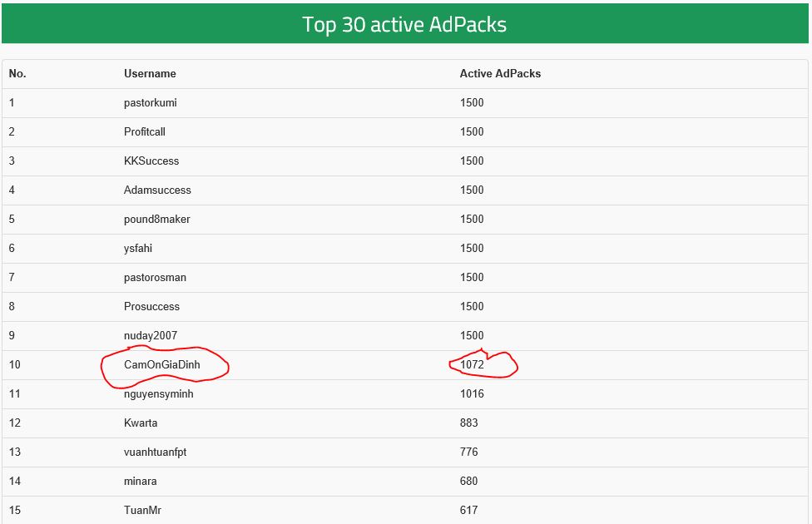This screenshot has width=812, height=524.
Task: Click the circled CamOnGiaDinh username
Action: tap(162, 365)
